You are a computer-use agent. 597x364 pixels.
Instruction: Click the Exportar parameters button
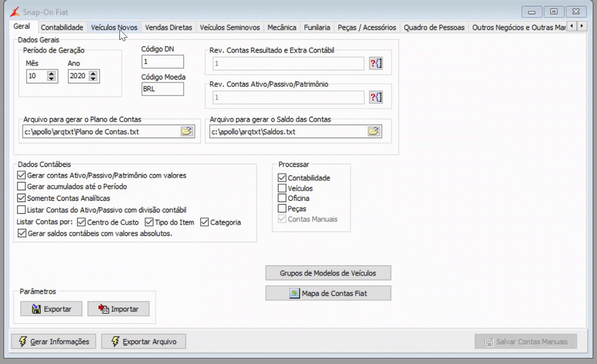coord(52,309)
